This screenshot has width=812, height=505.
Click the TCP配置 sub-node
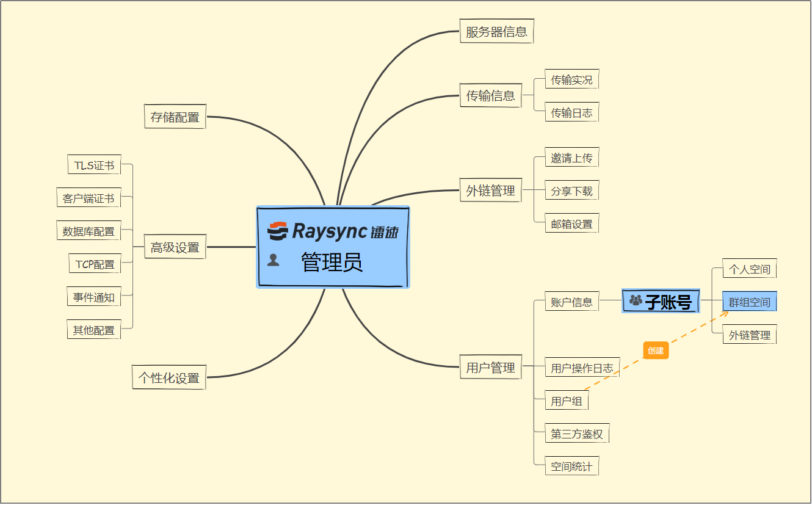(x=95, y=264)
